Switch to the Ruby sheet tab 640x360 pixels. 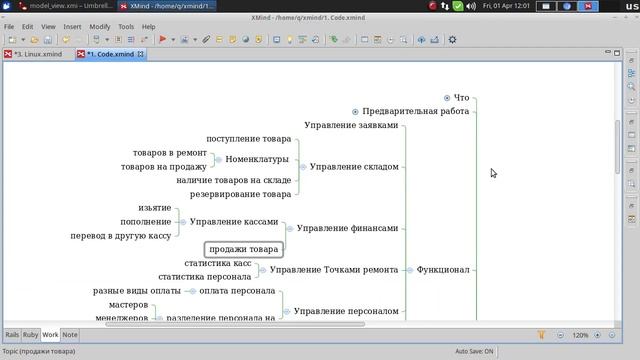pos(30,335)
